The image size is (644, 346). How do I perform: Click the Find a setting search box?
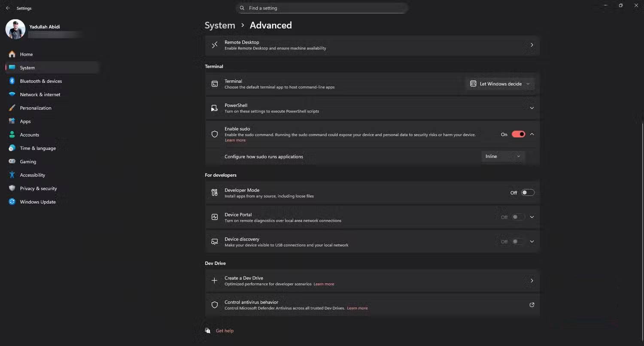pyautogui.click(x=322, y=8)
